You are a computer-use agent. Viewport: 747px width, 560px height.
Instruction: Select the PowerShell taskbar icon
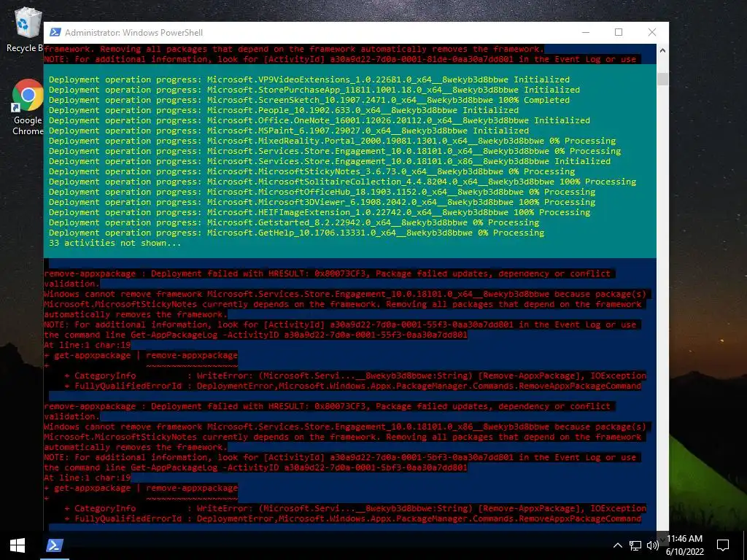click(x=54, y=545)
